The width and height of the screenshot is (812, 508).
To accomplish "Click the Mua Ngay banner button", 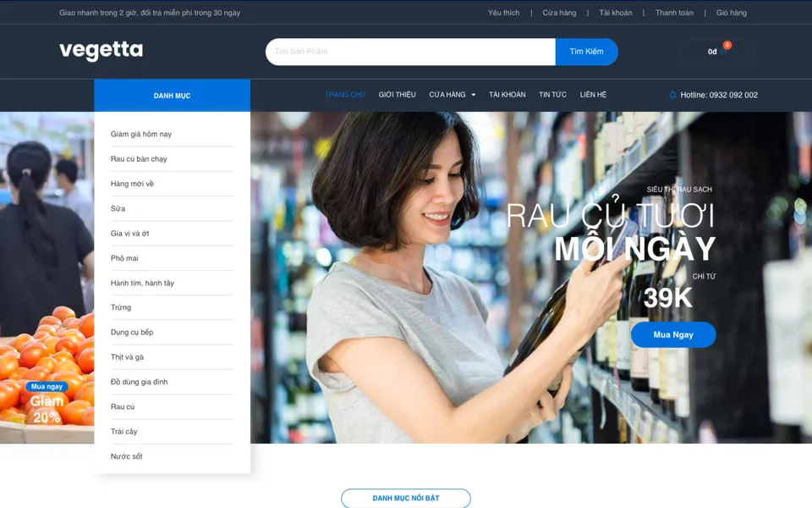I will (673, 335).
